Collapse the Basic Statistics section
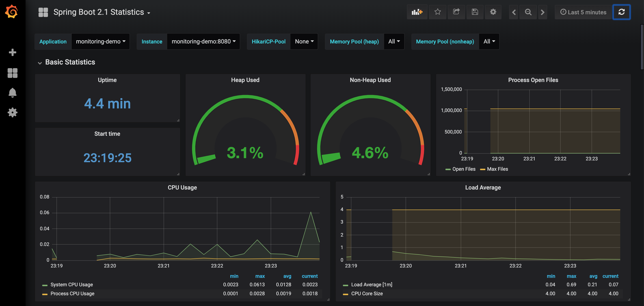644x306 pixels. tap(39, 62)
